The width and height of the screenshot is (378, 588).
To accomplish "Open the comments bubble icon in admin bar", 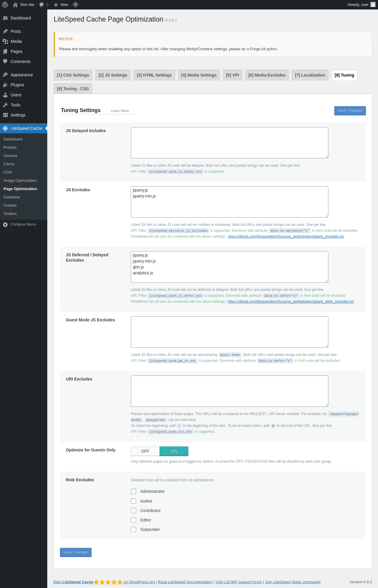I will (x=41, y=5).
